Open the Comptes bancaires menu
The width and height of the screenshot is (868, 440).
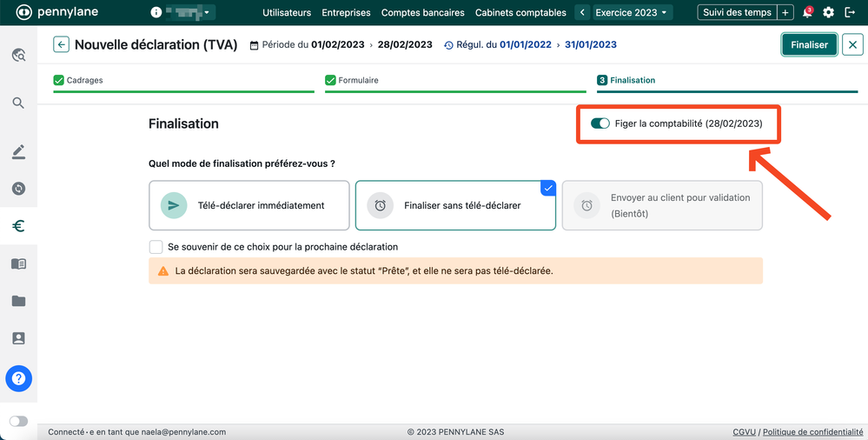422,13
